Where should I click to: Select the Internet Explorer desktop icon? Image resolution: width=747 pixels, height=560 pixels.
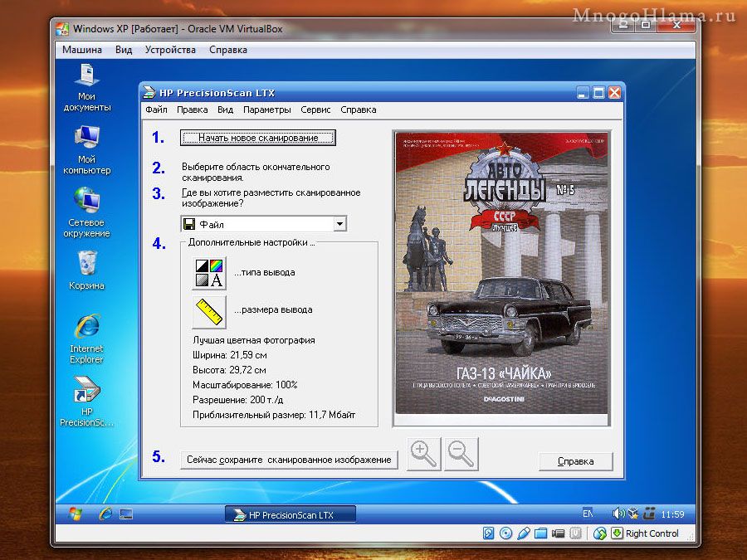86,338
